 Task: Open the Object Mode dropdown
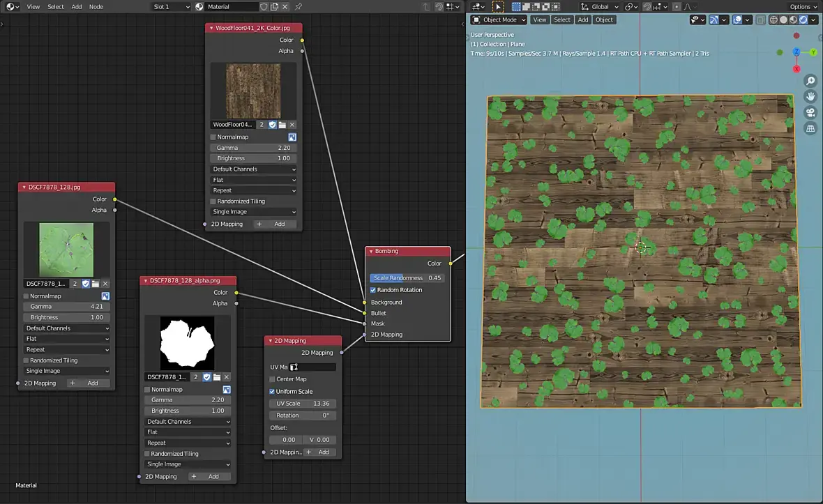click(x=499, y=20)
